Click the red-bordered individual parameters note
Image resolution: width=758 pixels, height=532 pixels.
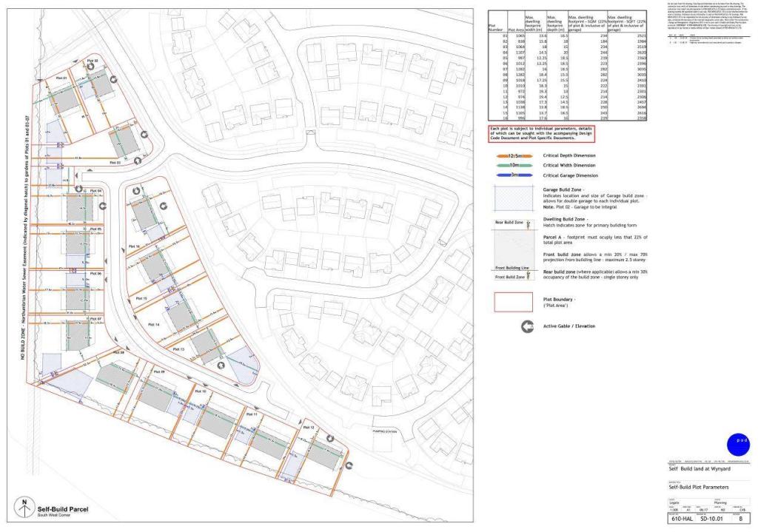click(542, 134)
